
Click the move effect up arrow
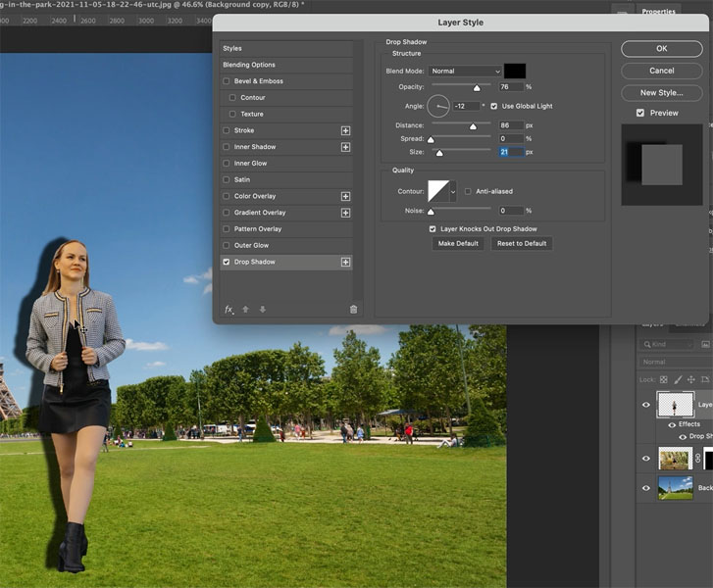pos(246,310)
